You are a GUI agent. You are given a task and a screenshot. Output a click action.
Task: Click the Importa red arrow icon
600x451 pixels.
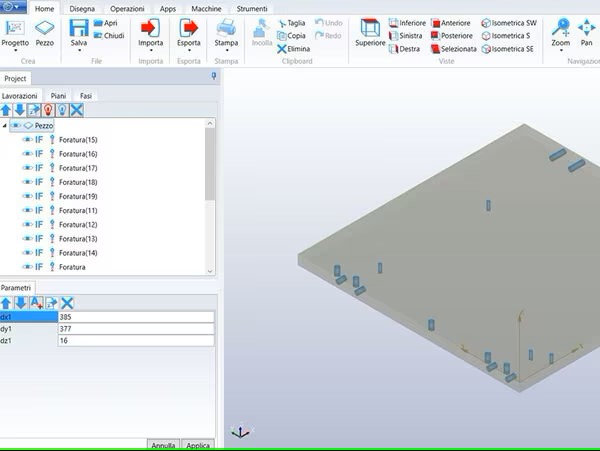pos(151,28)
